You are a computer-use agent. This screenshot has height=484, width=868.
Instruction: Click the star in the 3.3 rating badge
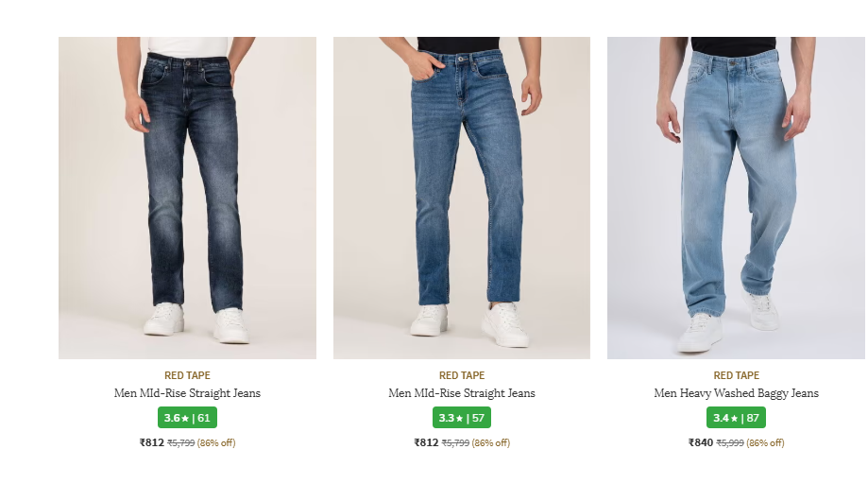460,418
